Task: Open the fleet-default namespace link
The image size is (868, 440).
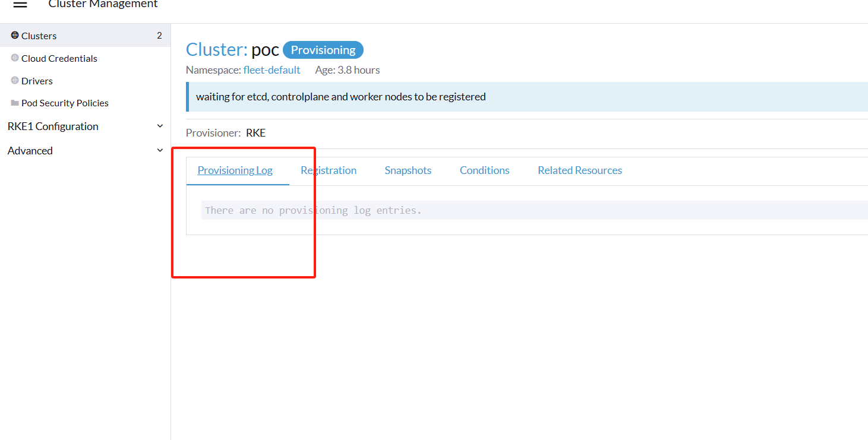Action: (x=272, y=70)
